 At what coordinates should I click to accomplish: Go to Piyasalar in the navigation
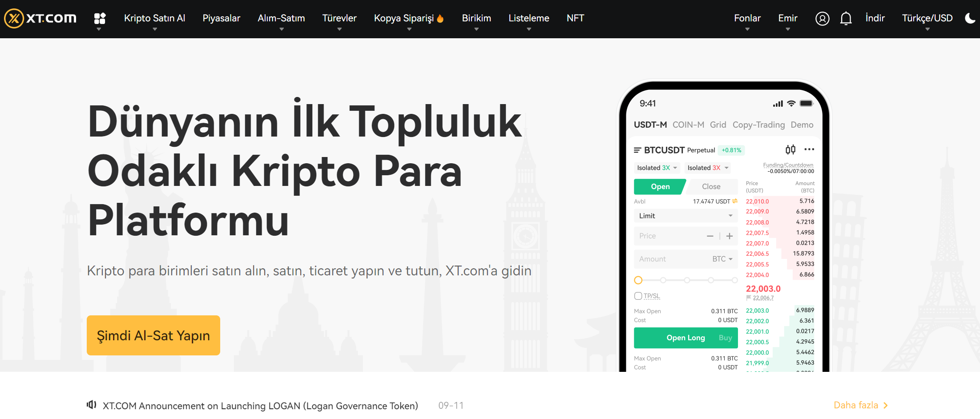221,18
